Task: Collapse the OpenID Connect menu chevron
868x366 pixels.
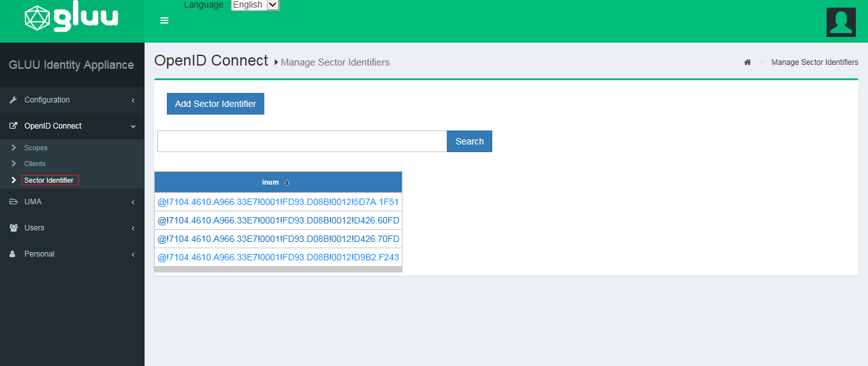Action: point(133,127)
